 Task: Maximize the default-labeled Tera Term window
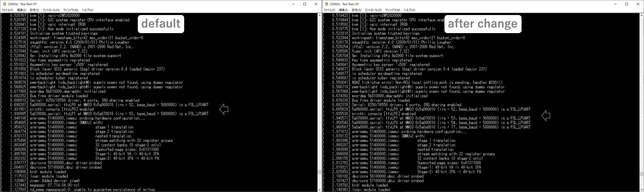tap(304, 4)
